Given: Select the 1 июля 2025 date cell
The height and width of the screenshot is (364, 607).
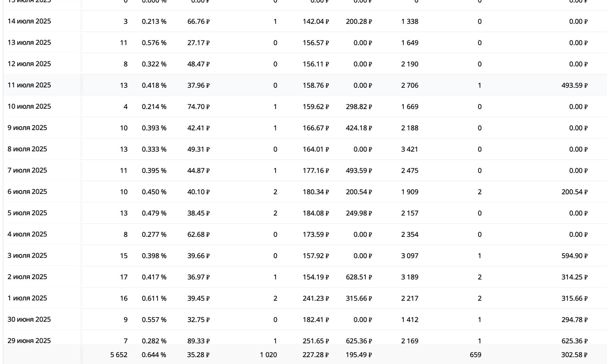Looking at the screenshot, I should (x=27, y=298).
